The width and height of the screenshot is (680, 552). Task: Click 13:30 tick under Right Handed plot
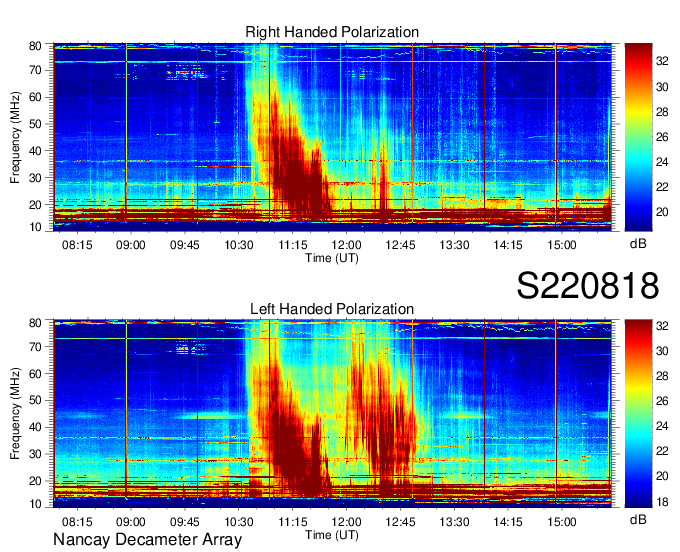tap(454, 245)
